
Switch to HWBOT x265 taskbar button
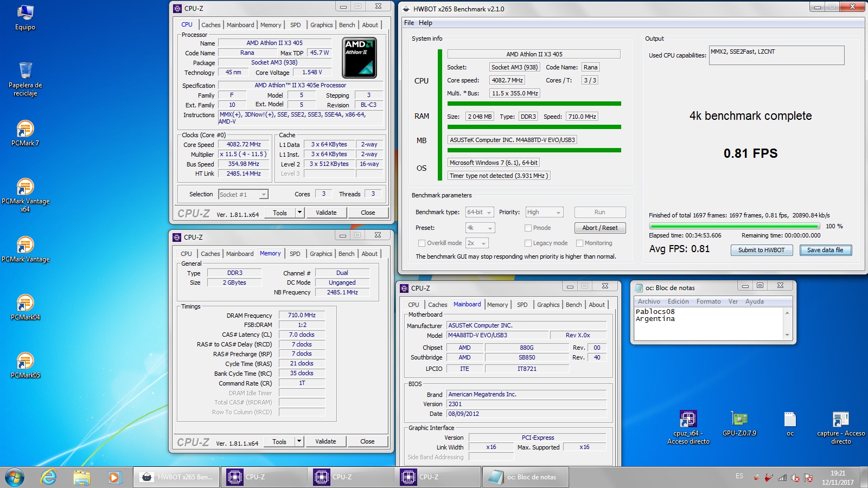coord(176,477)
